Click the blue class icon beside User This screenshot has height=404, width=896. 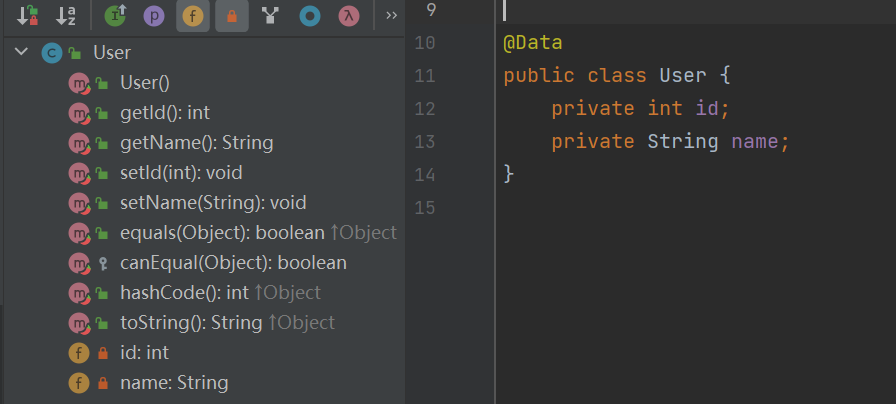click(52, 53)
